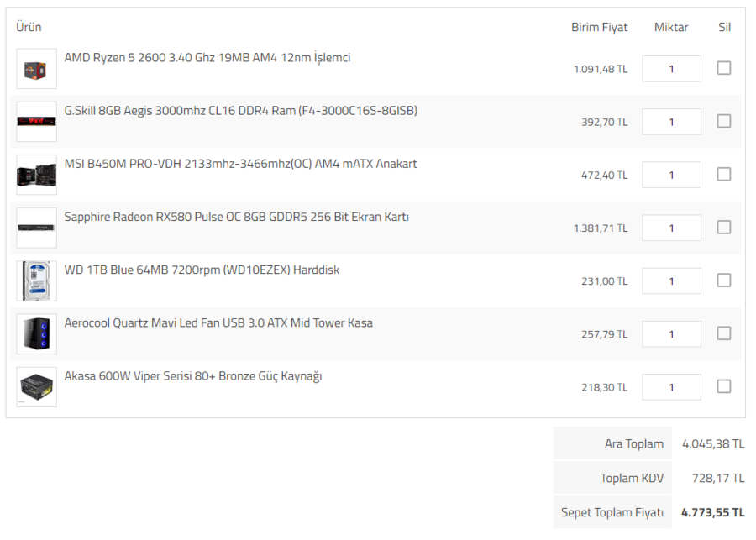The width and height of the screenshot is (756, 540).
Task: Check the Sil box for G.Skill RAM
Action: click(723, 121)
